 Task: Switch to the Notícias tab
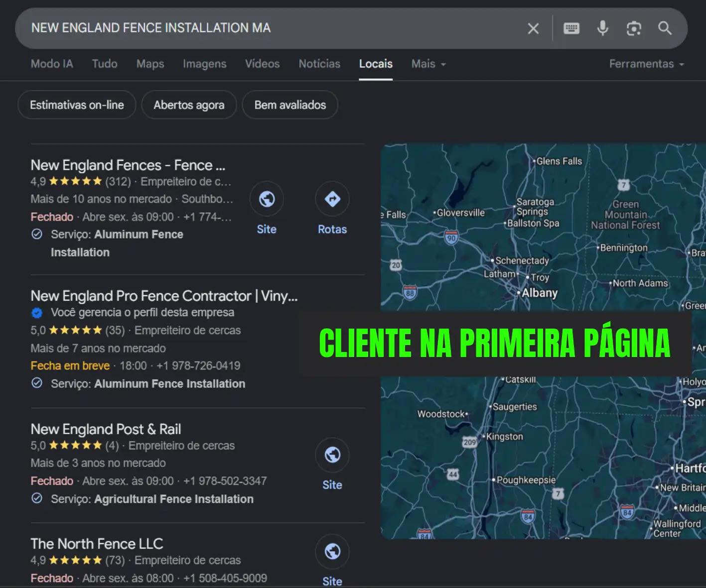point(319,64)
